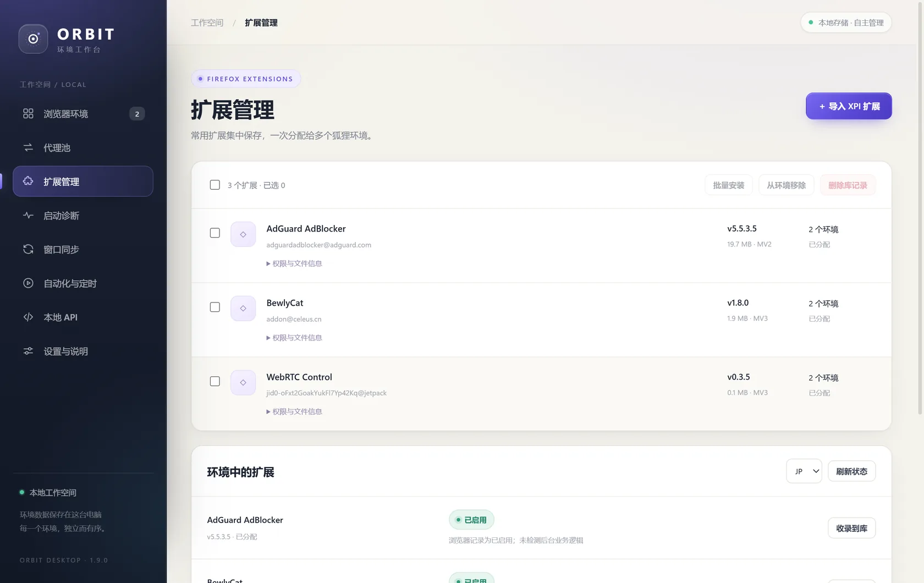Viewport: 924px width, 583px height.
Task: Click the 启动诊断 pulse icon
Action: coord(28,215)
